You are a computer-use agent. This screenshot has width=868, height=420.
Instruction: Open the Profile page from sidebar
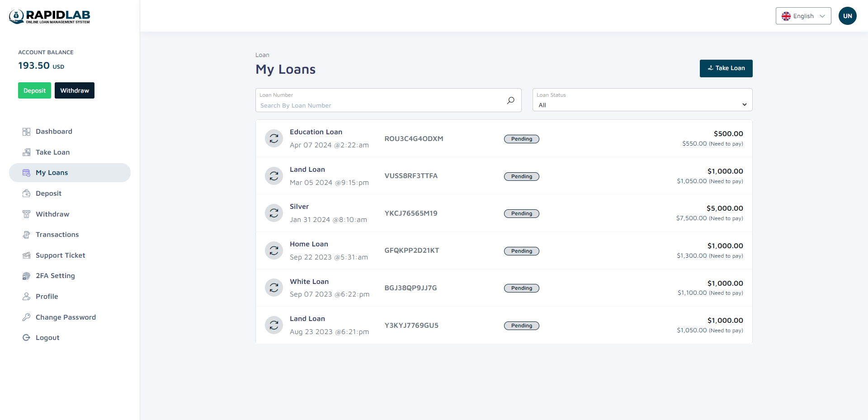(x=26, y=296)
